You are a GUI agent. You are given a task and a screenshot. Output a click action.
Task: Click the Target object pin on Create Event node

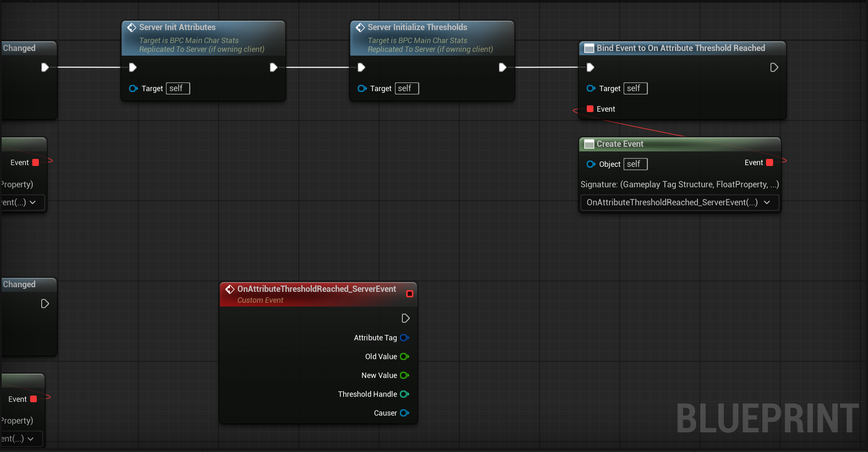click(x=591, y=164)
